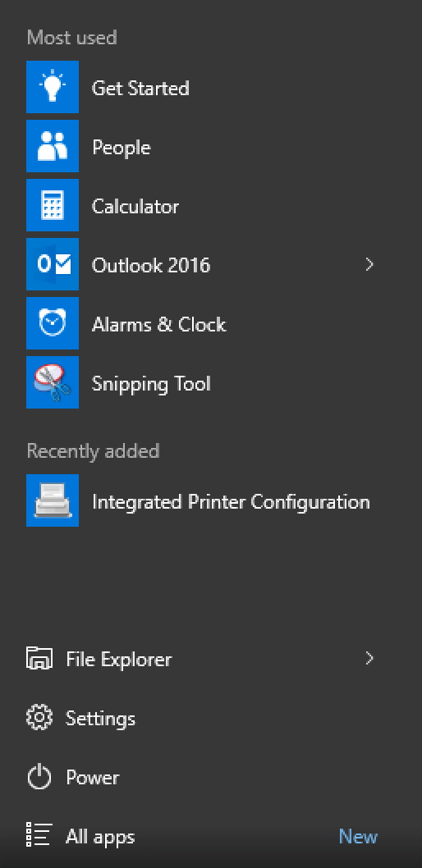Open the All apps list icon
The width and height of the screenshot is (422, 868).
pos(39,835)
